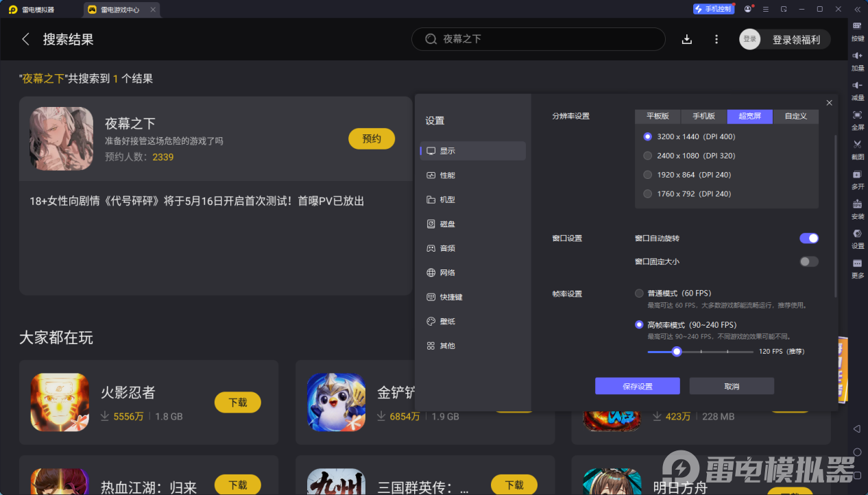Screen dimensions: 868x495
Task: Switch to 手机版 resolution tab
Action: click(x=703, y=116)
